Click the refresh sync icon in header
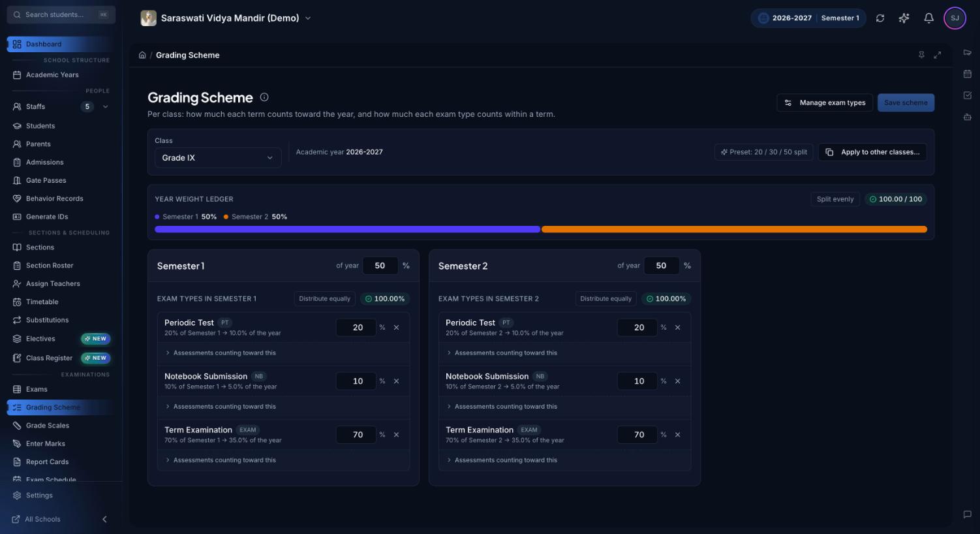The image size is (980, 534). click(x=880, y=18)
